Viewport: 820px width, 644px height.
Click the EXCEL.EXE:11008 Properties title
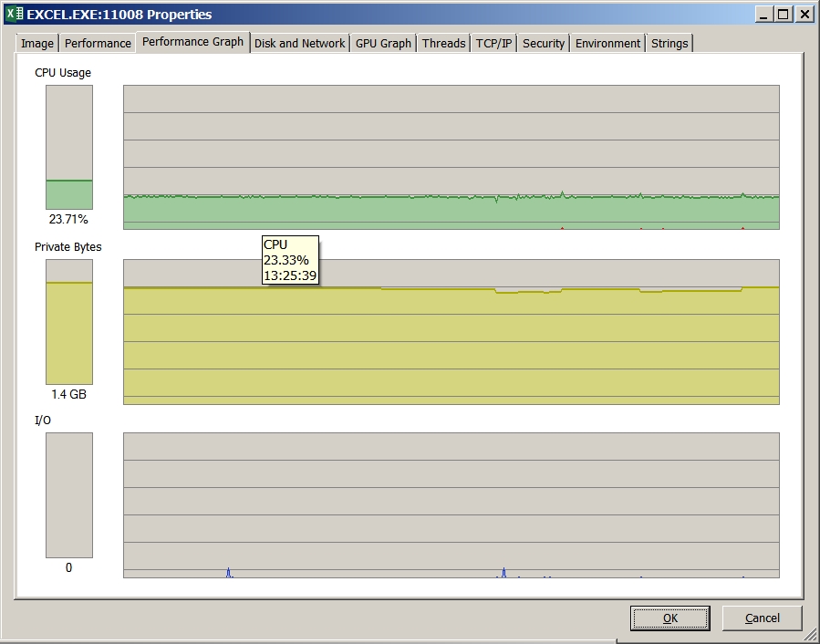point(119,15)
